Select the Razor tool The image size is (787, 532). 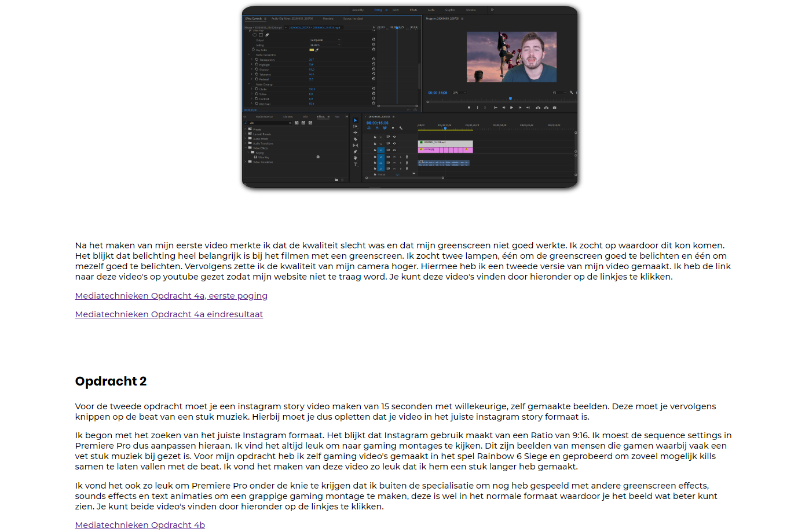click(356, 139)
